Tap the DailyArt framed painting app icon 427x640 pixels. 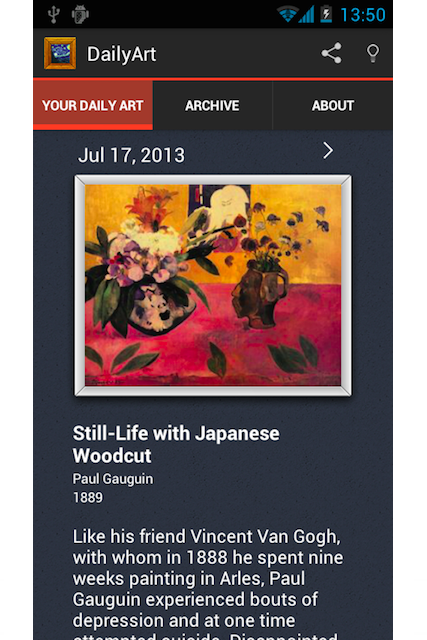tap(60, 53)
